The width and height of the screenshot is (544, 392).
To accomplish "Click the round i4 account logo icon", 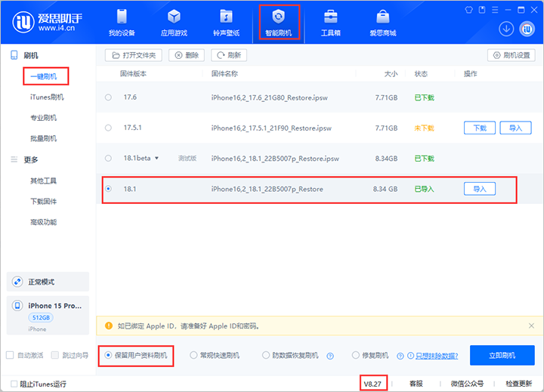I will [x=527, y=29].
